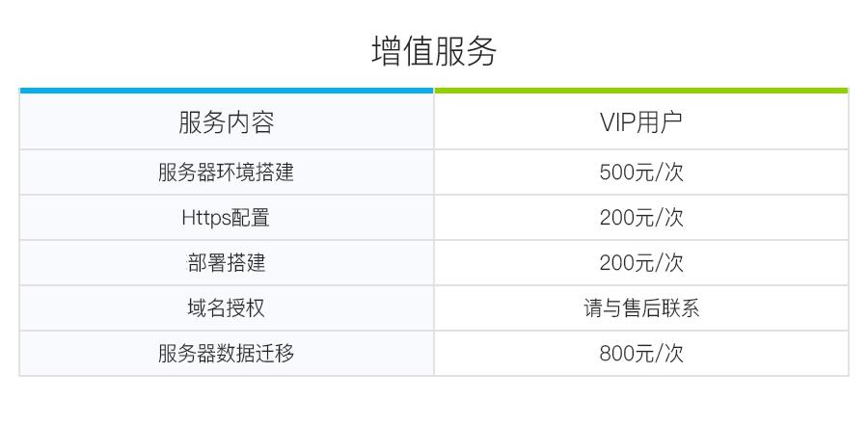The image size is (868, 426).
Task: Click the word Https in the table
Action: tap(202, 218)
